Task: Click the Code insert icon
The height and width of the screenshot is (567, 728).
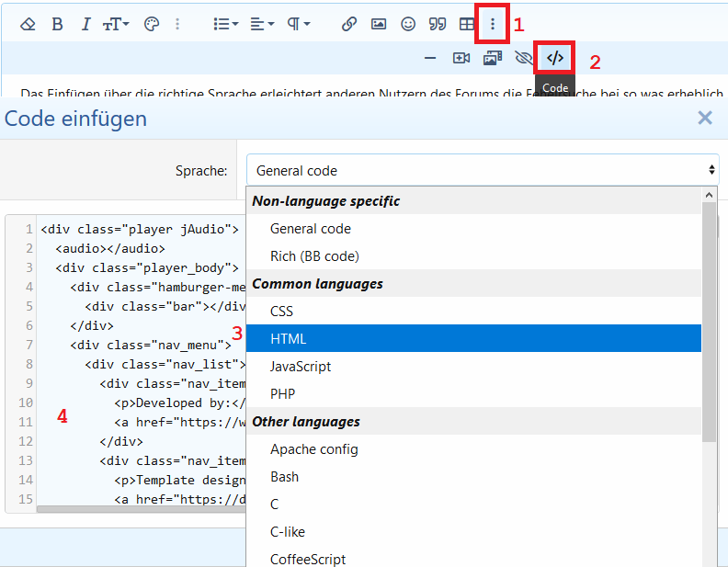Action: point(555,58)
